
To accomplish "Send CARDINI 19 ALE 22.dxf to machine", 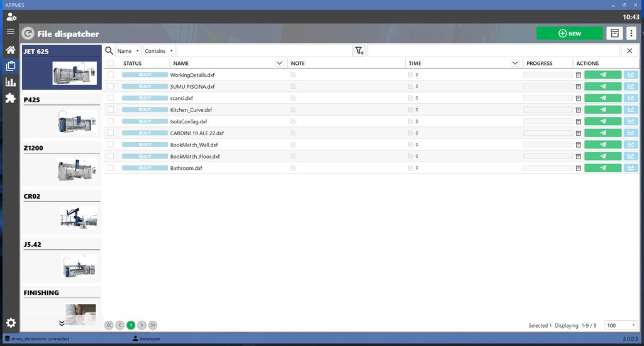I will pyautogui.click(x=603, y=133).
